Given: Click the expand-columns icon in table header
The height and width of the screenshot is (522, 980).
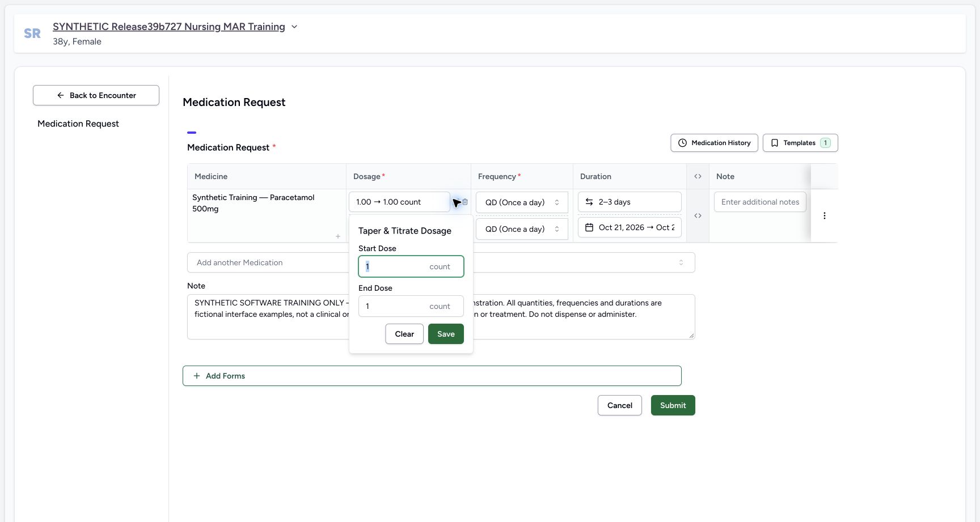Looking at the screenshot, I should tap(698, 176).
